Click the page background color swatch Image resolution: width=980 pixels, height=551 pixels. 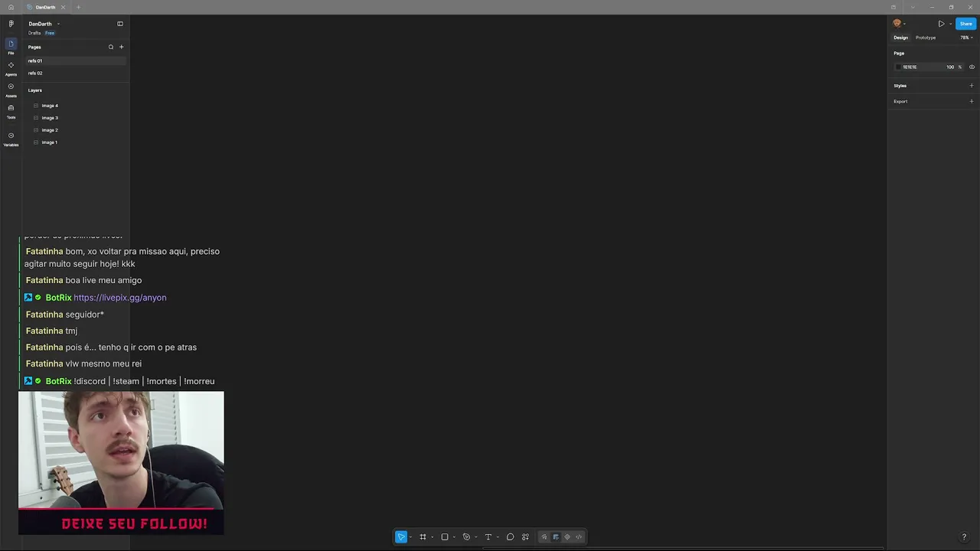pyautogui.click(x=899, y=67)
